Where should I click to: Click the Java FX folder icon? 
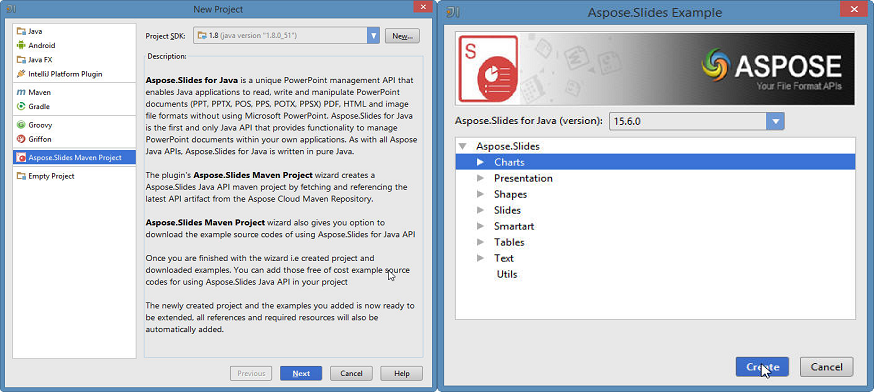pos(21,60)
